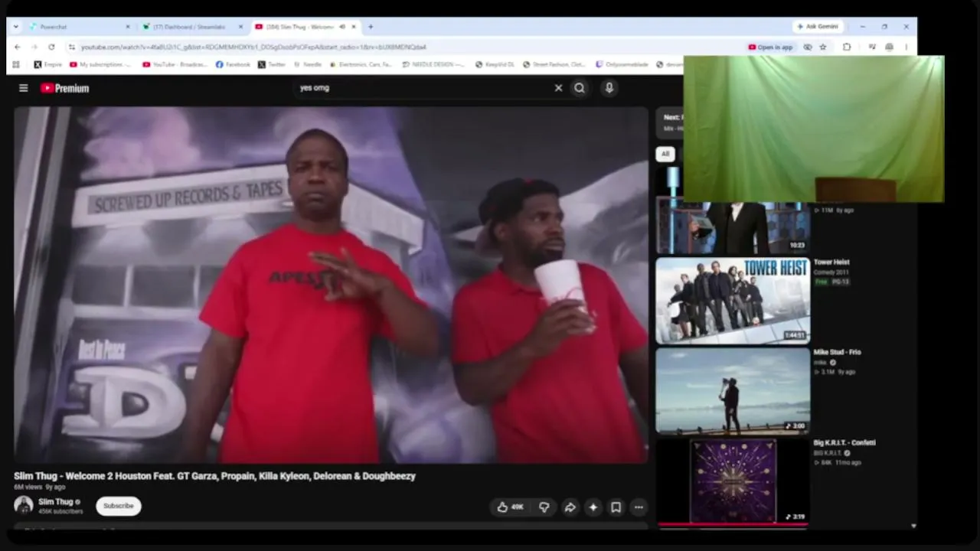This screenshot has height=551, width=980.
Task: Open the Electronics, Cars bookmark
Action: [x=360, y=65]
